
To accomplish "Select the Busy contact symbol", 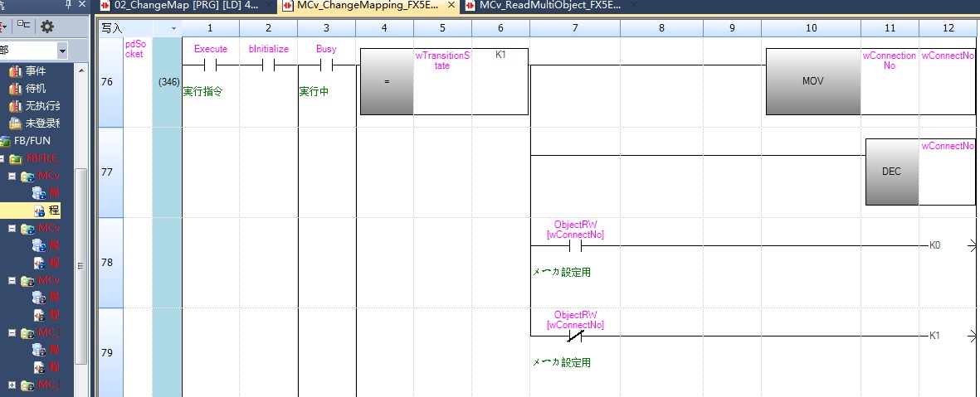I will [326, 65].
